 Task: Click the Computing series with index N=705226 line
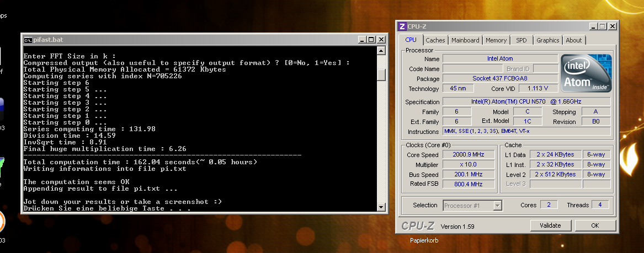click(103, 76)
